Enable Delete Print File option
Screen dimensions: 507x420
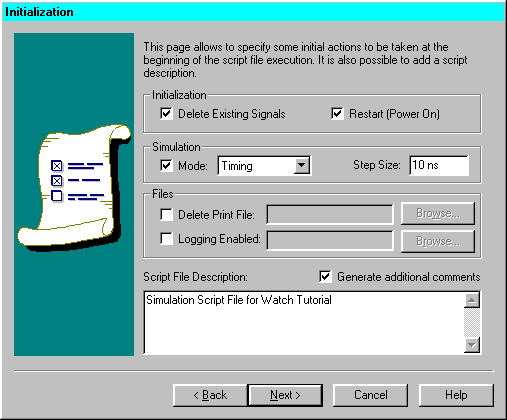166,215
